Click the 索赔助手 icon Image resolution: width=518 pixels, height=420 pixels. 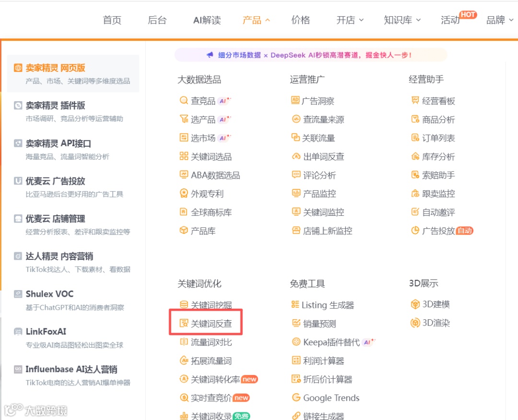tap(415, 175)
